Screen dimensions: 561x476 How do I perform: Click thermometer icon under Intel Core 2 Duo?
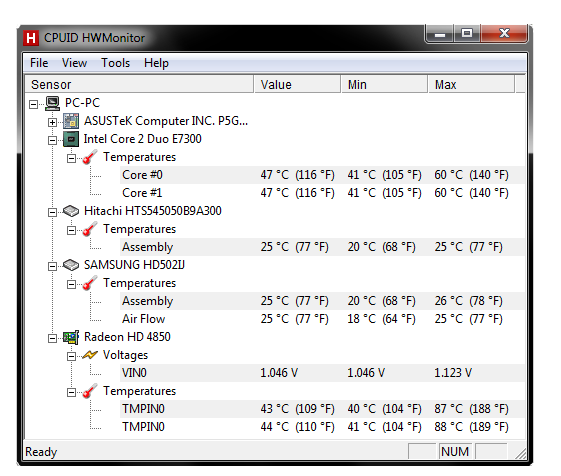[x=89, y=157]
